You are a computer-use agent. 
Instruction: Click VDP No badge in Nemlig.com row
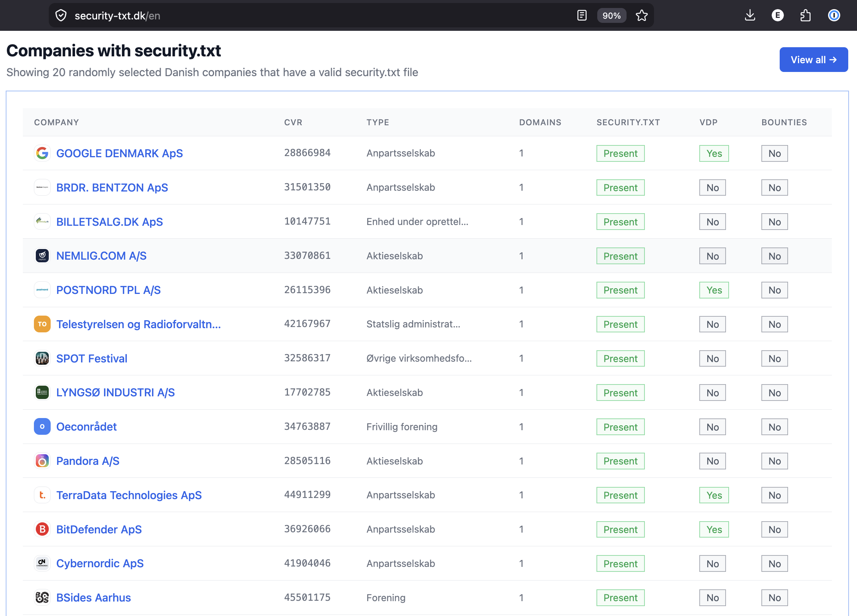pos(713,256)
